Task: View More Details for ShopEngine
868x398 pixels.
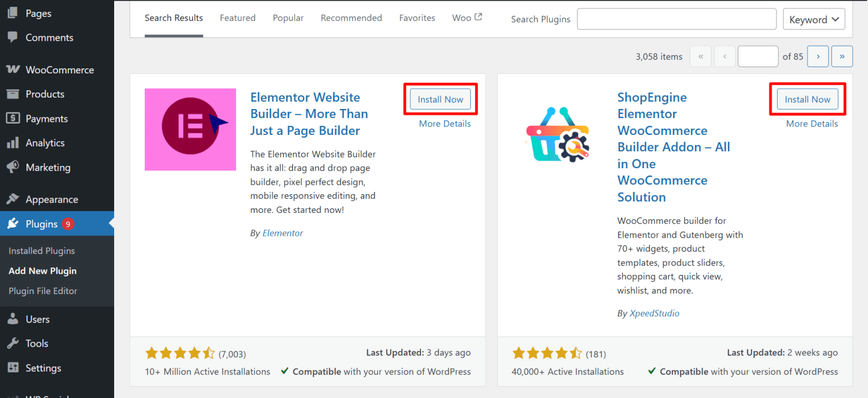Action: coord(812,123)
